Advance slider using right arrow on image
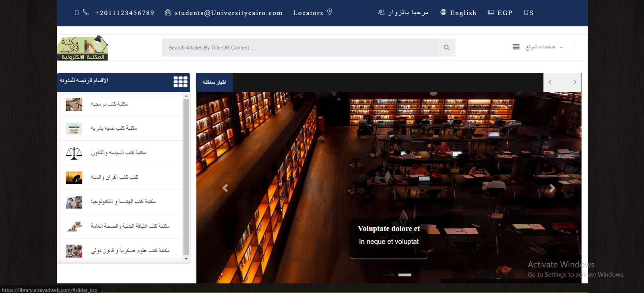 click(x=552, y=188)
